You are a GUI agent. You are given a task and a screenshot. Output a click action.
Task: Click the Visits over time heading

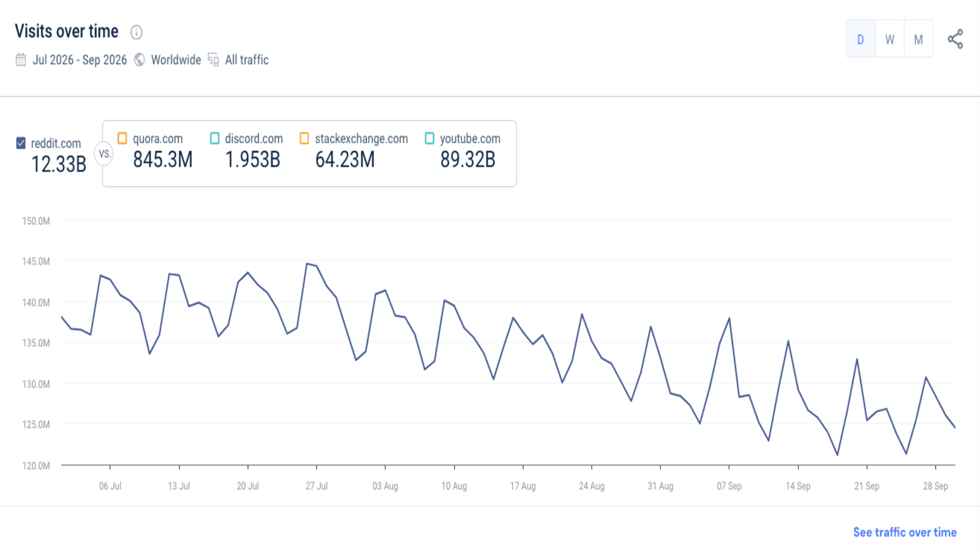tap(67, 31)
